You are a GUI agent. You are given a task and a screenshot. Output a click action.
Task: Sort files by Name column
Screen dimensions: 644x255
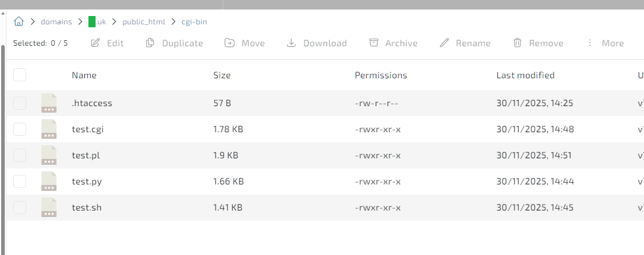click(x=84, y=75)
